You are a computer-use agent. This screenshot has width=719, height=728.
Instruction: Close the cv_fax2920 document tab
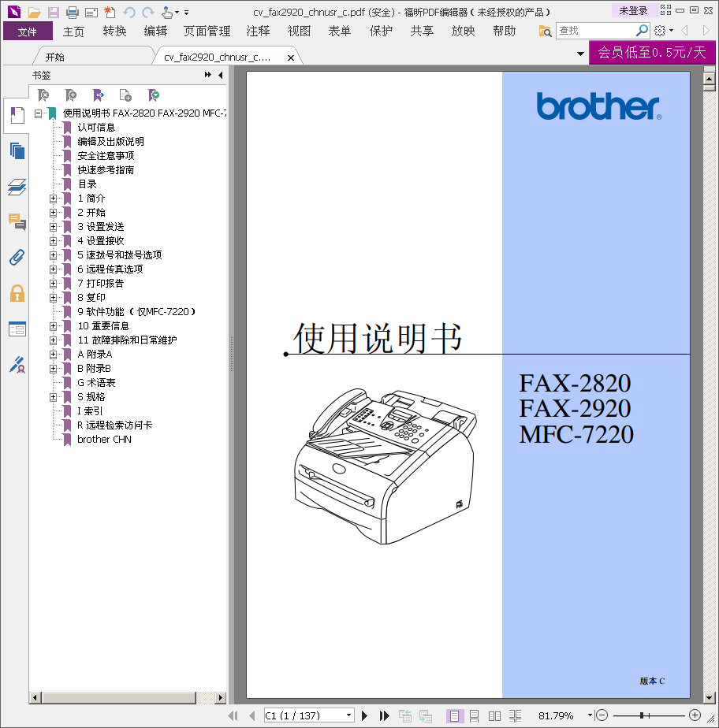point(291,58)
